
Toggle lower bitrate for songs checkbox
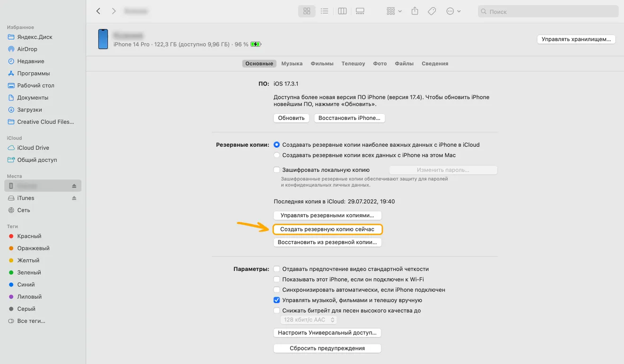click(277, 310)
